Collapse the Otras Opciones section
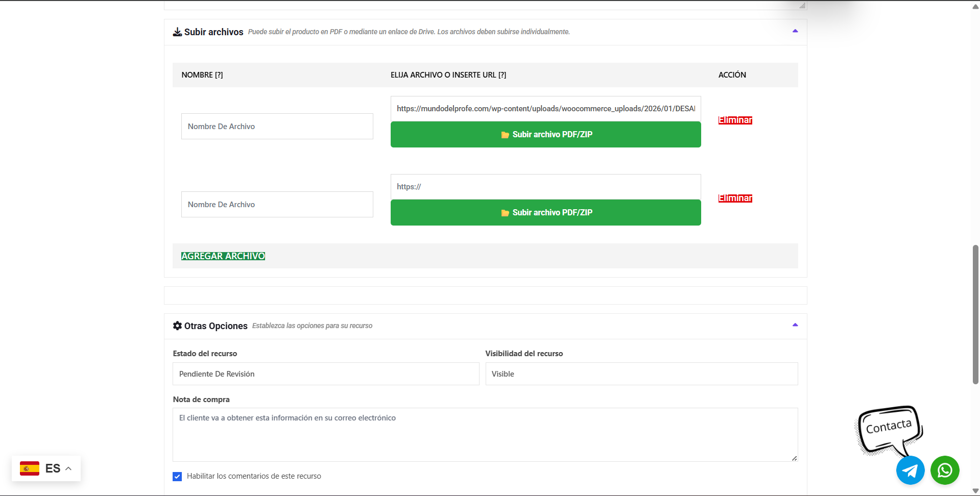This screenshot has width=980, height=496. click(x=795, y=325)
